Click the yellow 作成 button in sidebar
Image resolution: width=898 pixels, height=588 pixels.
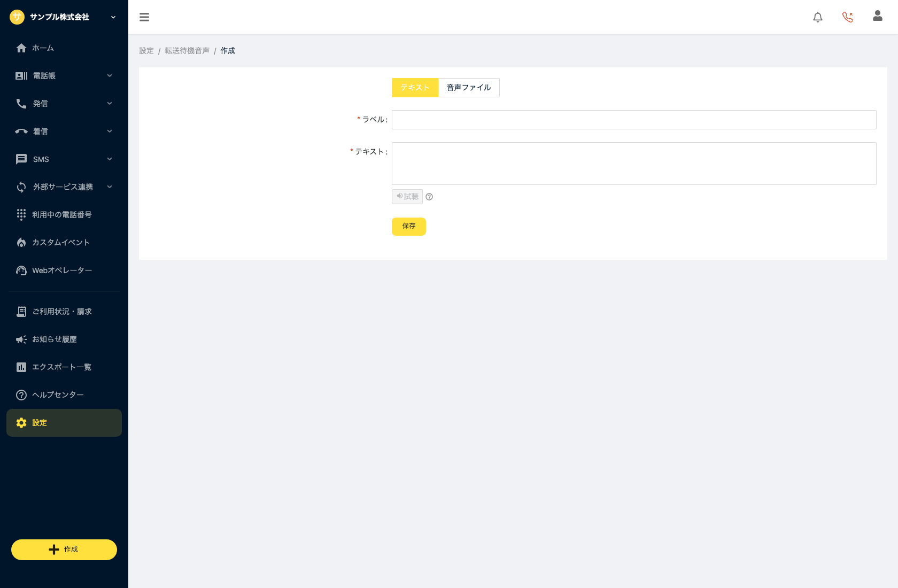[64, 550]
